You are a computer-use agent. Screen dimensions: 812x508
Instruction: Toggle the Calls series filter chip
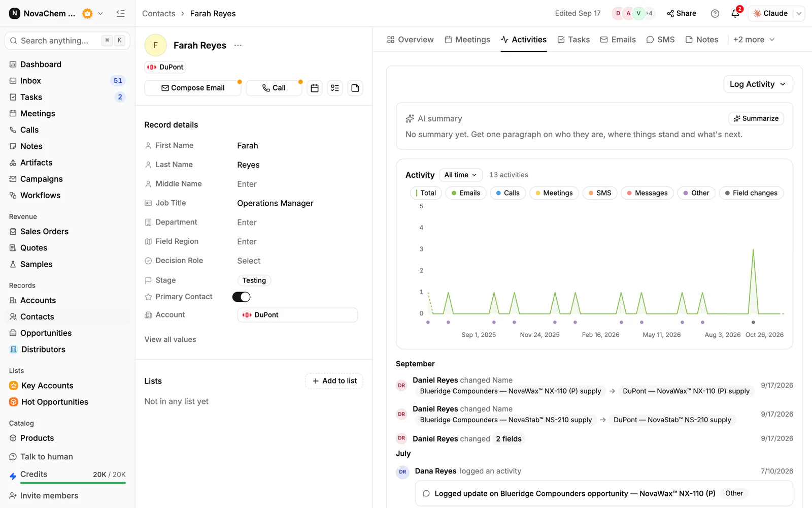click(508, 193)
